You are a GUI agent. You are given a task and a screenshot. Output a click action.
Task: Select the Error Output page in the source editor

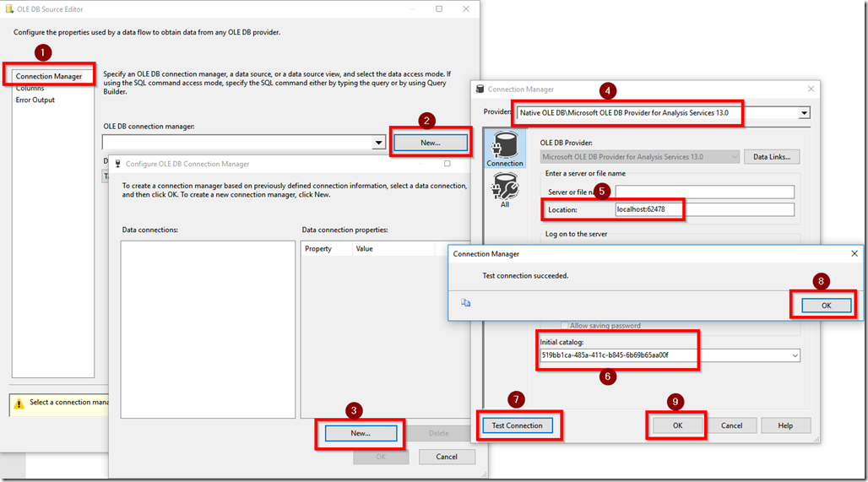pos(35,100)
